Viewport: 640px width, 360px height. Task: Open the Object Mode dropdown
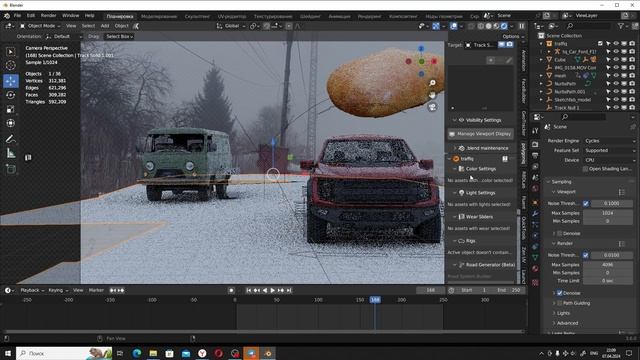point(40,26)
